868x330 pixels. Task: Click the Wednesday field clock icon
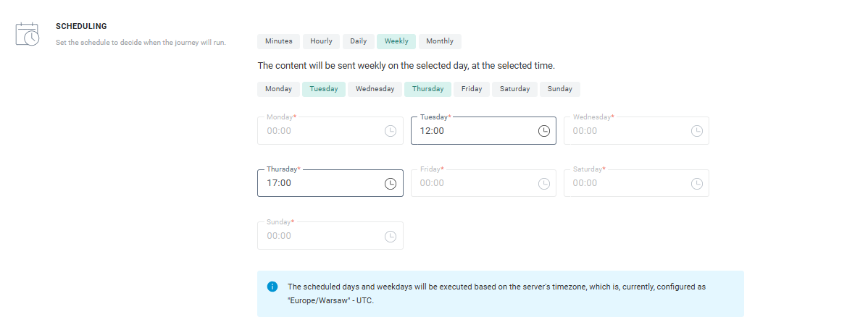[x=697, y=131]
